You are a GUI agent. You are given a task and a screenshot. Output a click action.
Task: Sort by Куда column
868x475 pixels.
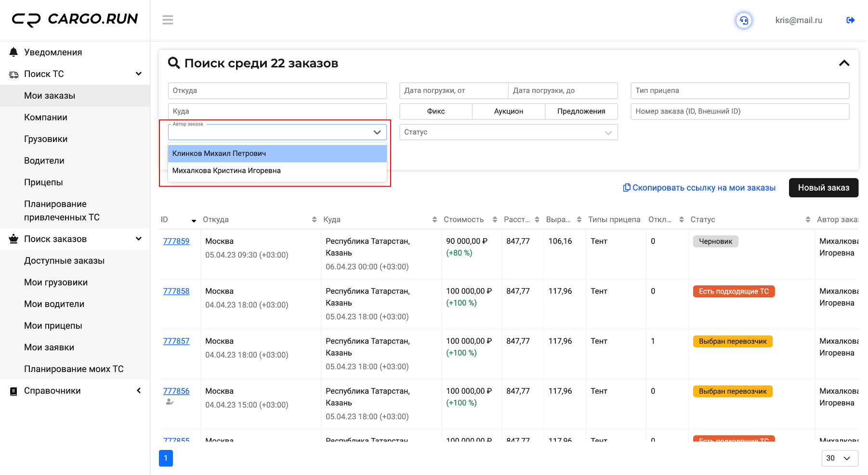point(434,219)
